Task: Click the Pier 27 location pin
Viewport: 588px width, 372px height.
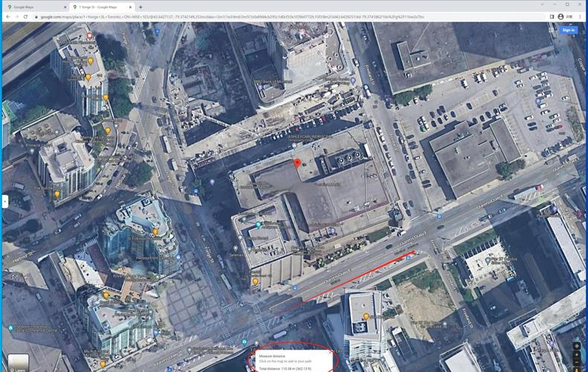Action: [x=488, y=260]
